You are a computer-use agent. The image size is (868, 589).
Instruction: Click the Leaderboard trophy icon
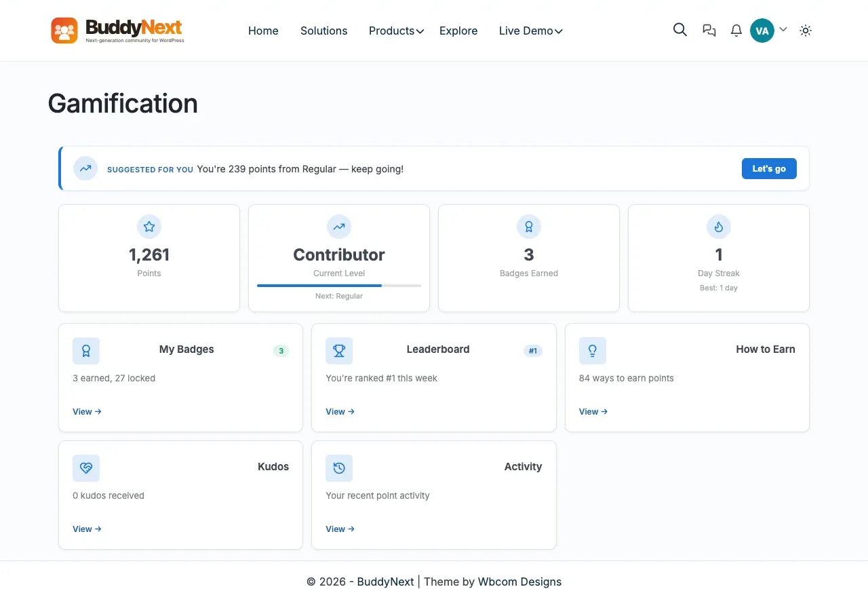tap(339, 351)
